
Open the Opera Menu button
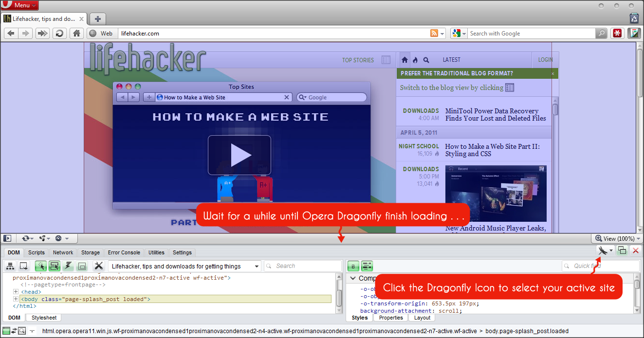click(20, 5)
